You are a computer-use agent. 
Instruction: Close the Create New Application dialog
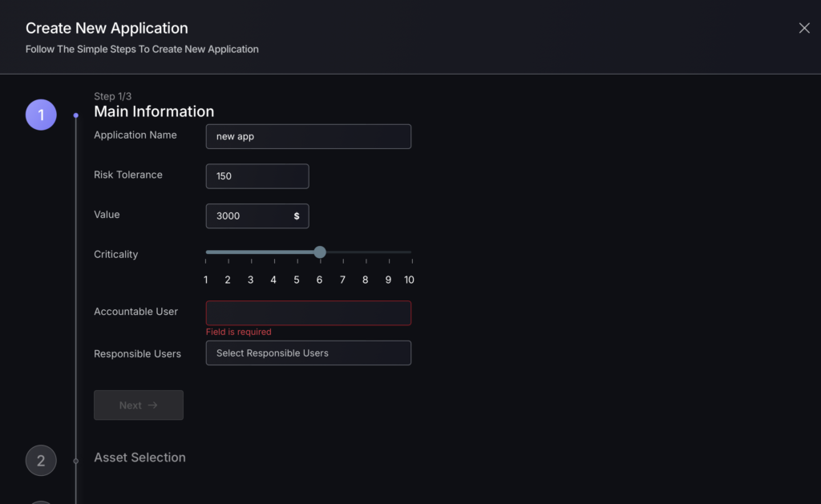pos(803,28)
